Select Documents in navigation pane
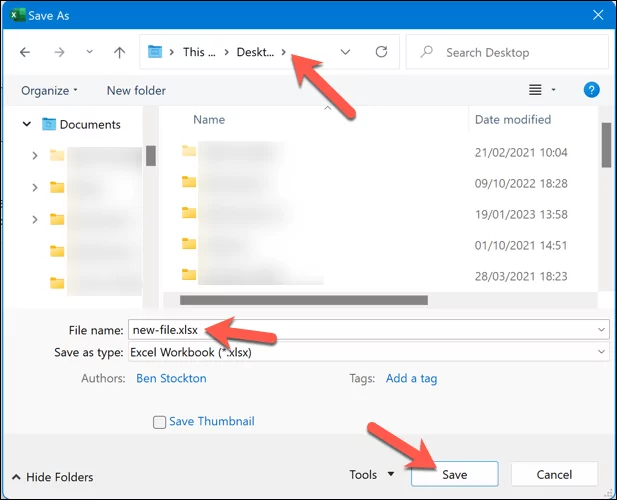 81,124
